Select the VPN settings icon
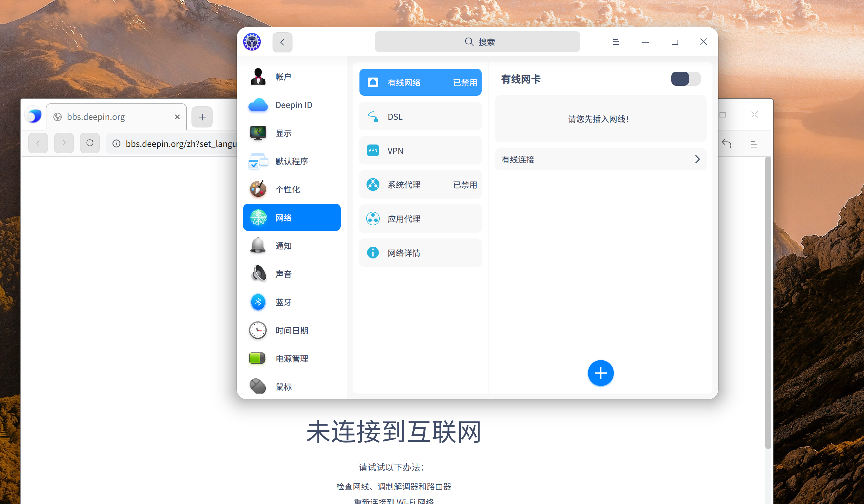The height and width of the screenshot is (504, 864). (x=373, y=150)
